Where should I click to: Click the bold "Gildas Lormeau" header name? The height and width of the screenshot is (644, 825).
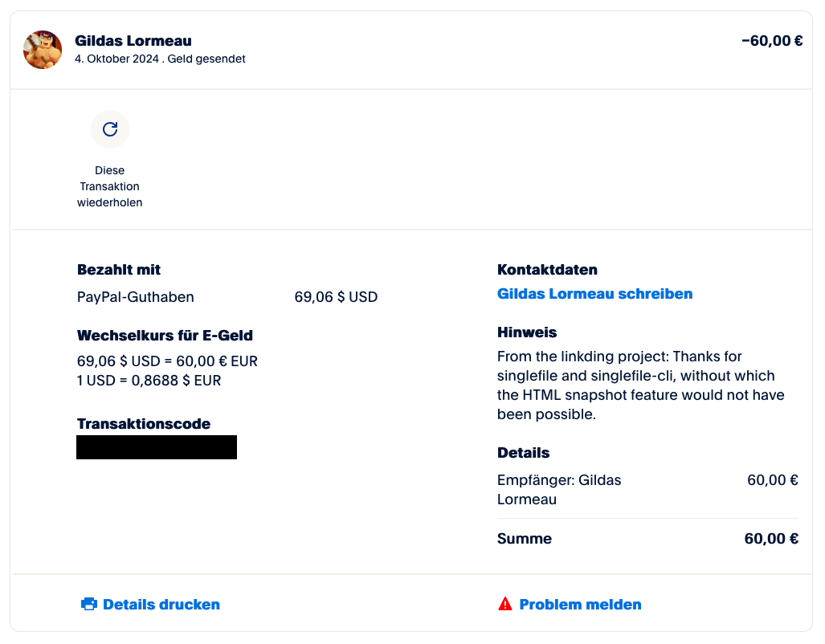pyautogui.click(x=133, y=41)
